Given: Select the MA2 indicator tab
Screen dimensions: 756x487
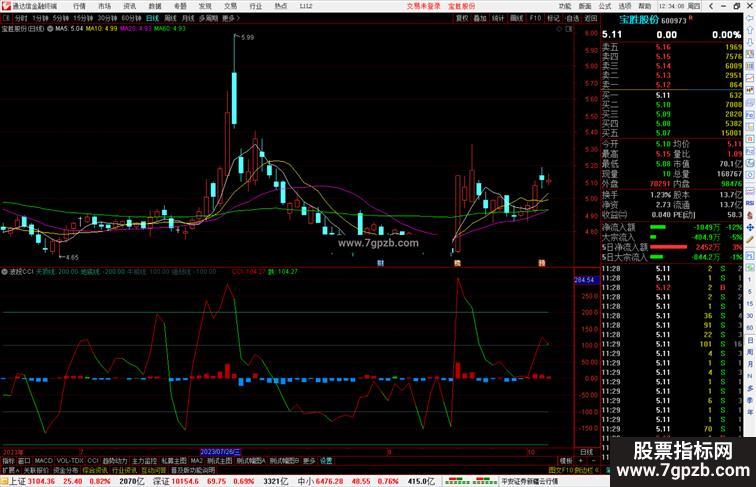Looking at the screenshot, I should click(x=197, y=461).
